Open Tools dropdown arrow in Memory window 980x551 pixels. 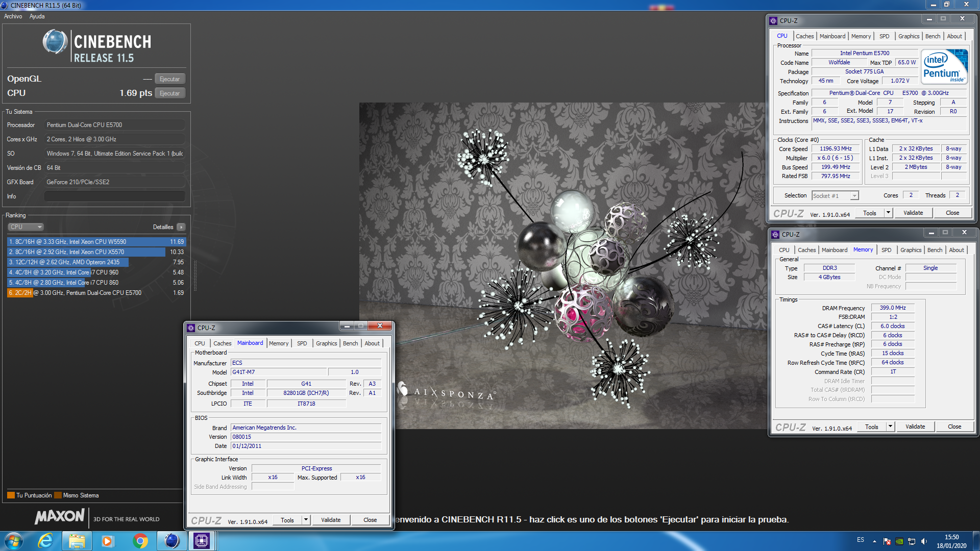[890, 427]
